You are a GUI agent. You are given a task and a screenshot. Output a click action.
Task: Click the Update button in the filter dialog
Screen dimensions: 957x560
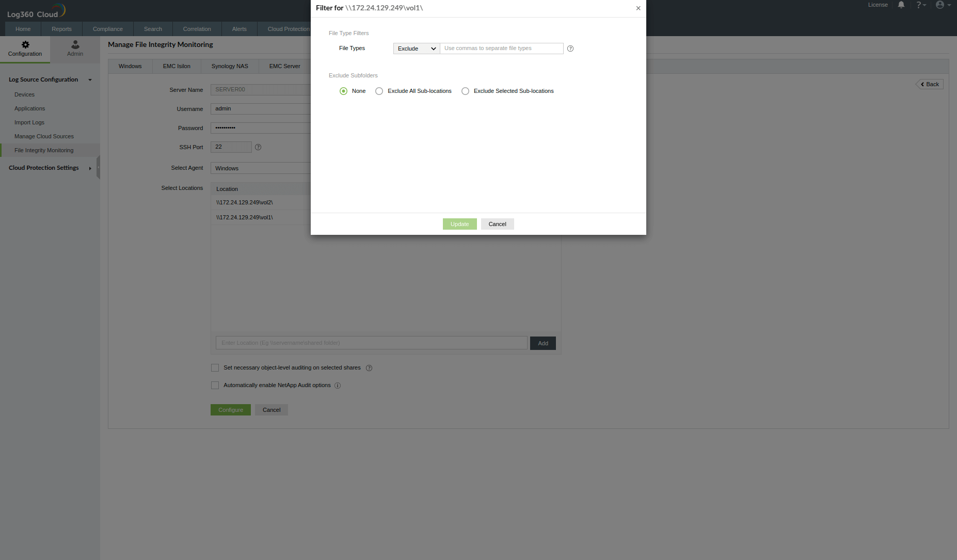459,224
